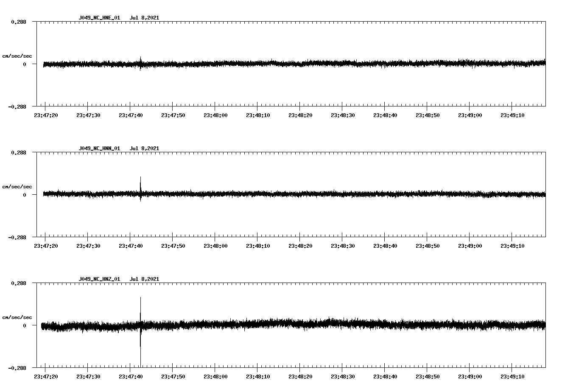Select the J049_NC_HNE_01 channel title label
The height and width of the screenshot is (392, 576).
coord(99,18)
